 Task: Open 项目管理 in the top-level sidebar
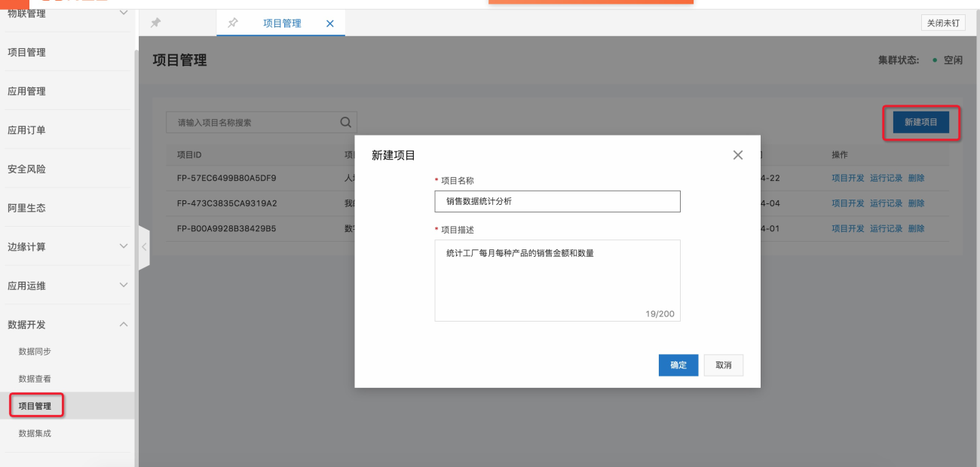click(26, 52)
